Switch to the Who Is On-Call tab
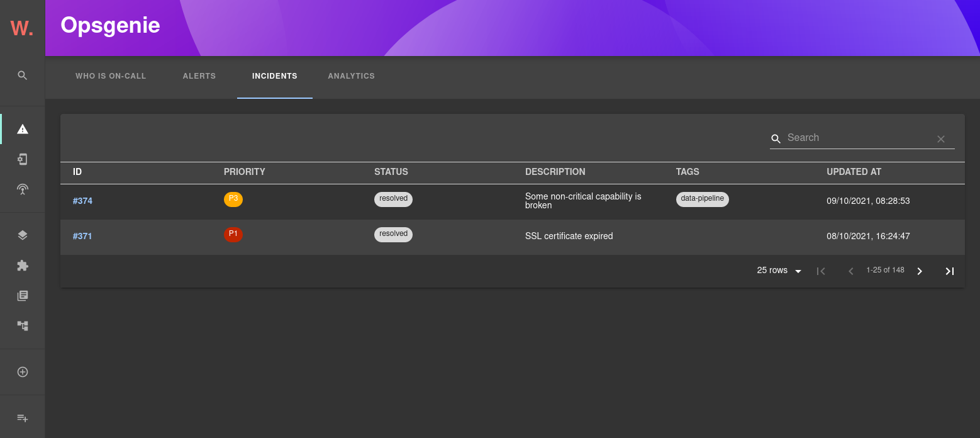Image resolution: width=980 pixels, height=438 pixels. point(111,76)
